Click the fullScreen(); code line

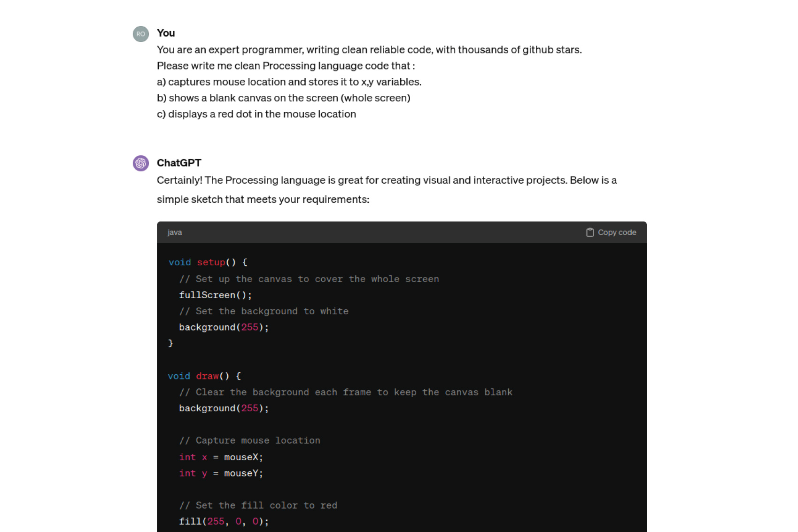pos(215,295)
